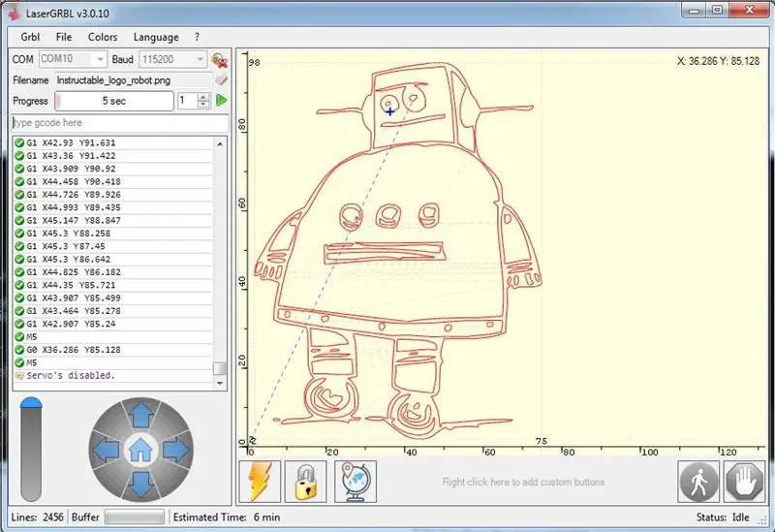Click the jog right arrow

point(175,450)
